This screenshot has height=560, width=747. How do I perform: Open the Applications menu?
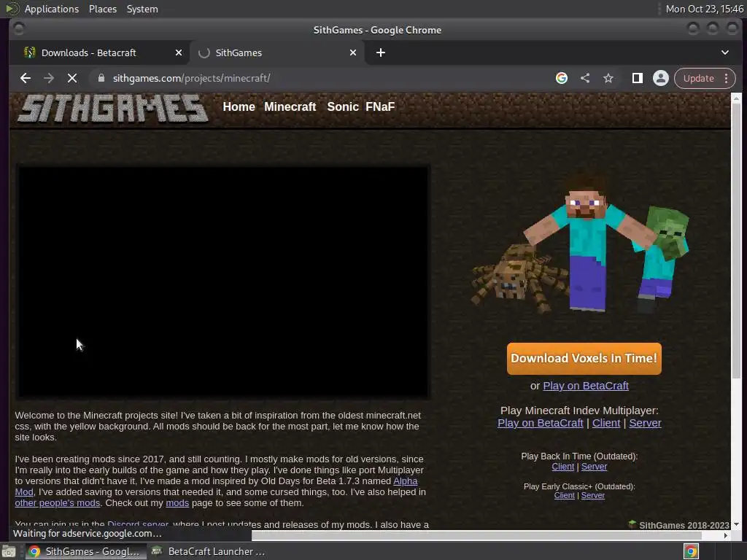click(52, 9)
